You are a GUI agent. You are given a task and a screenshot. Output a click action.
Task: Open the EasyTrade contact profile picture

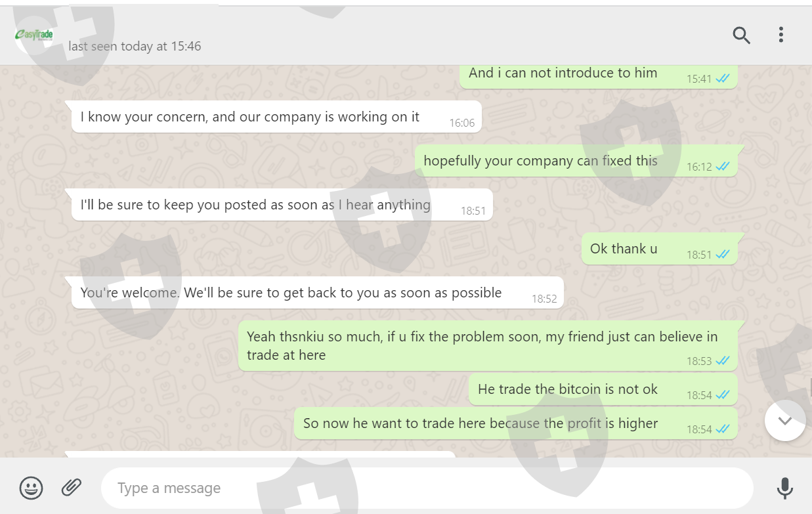tap(35, 35)
